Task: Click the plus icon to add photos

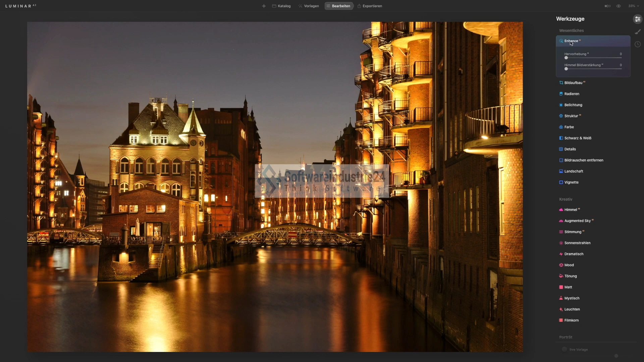Action: [264, 6]
